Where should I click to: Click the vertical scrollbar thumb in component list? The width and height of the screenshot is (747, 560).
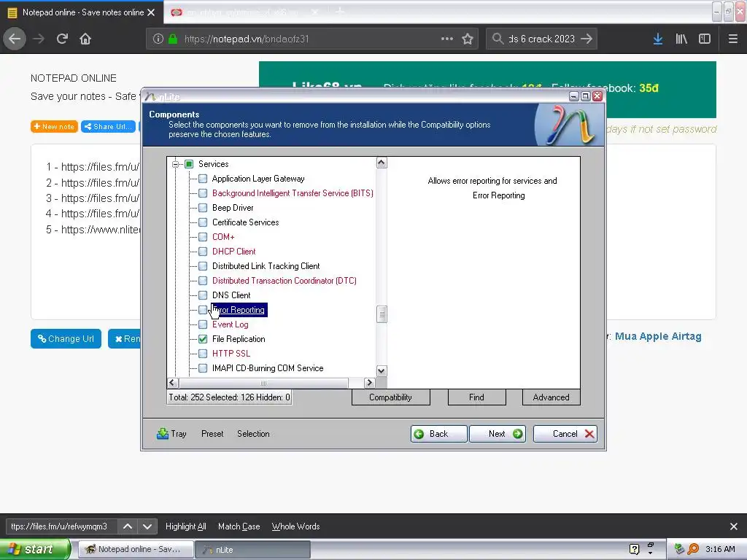coord(382,314)
